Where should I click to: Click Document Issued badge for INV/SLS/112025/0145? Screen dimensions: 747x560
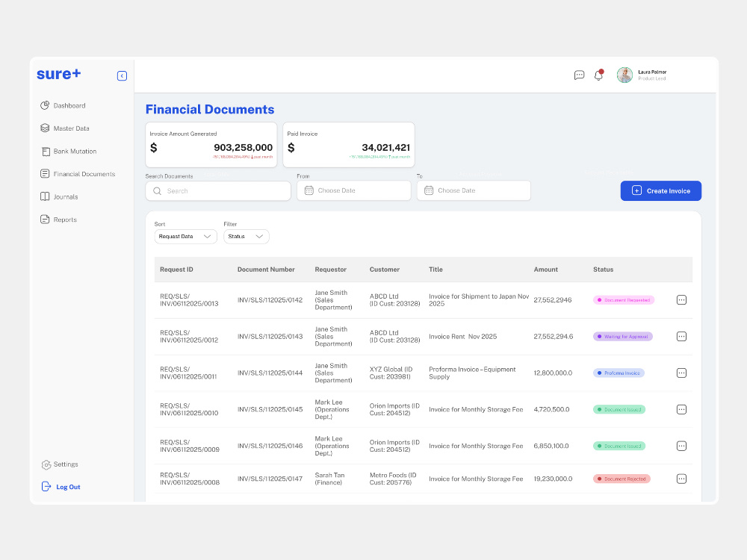[619, 409]
